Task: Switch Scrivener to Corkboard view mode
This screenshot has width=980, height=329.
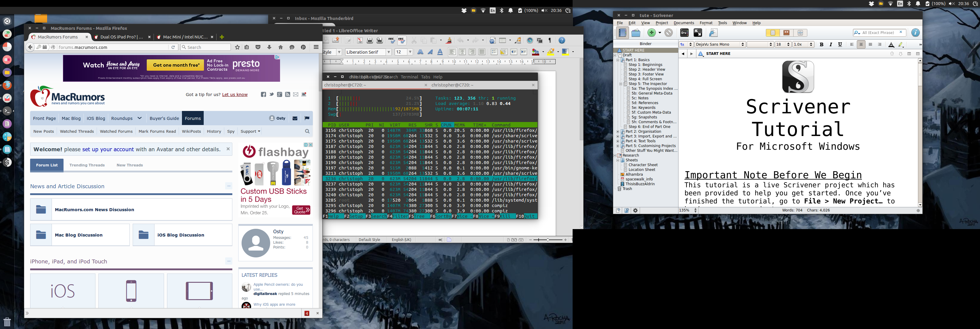Action: [x=786, y=33]
